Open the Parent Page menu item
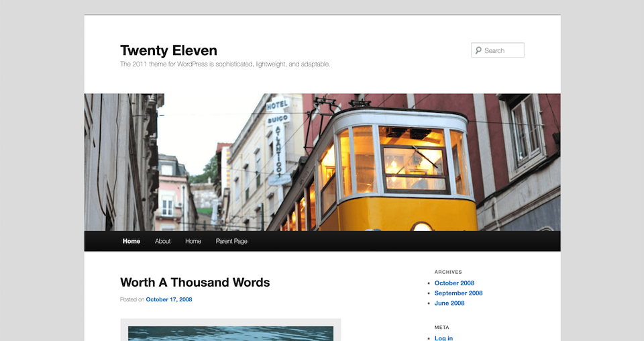 pos(231,241)
